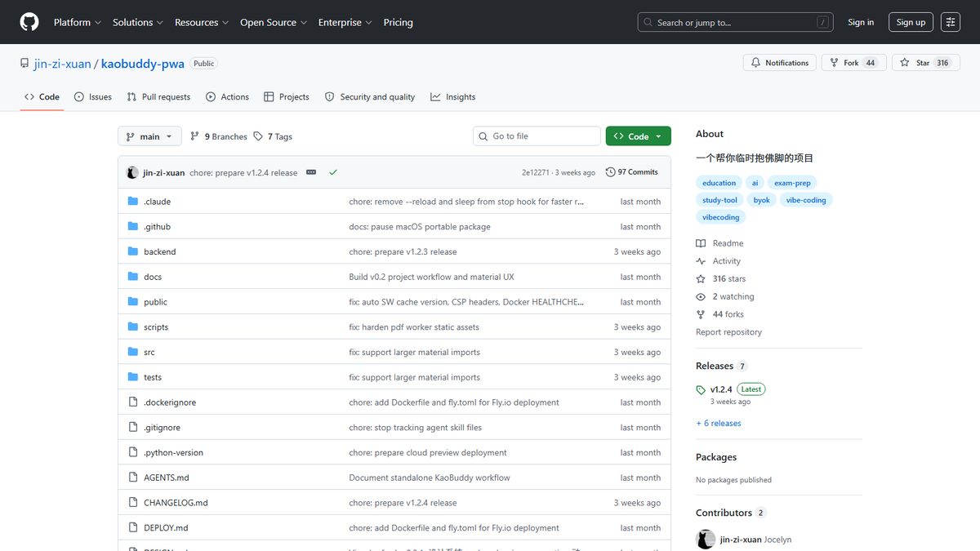Open the .python-version file name
Image resolution: width=980 pixels, height=551 pixels.
pyautogui.click(x=173, y=453)
